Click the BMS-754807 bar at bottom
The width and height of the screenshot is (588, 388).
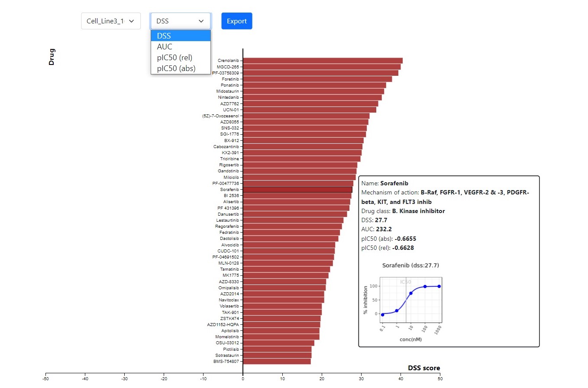[x=277, y=361]
